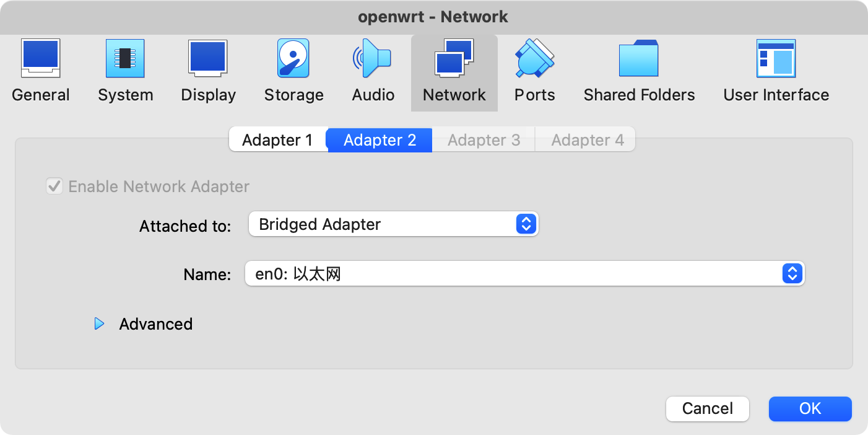This screenshot has height=435, width=868.
Task: Open the Display settings icon
Action: 208,59
